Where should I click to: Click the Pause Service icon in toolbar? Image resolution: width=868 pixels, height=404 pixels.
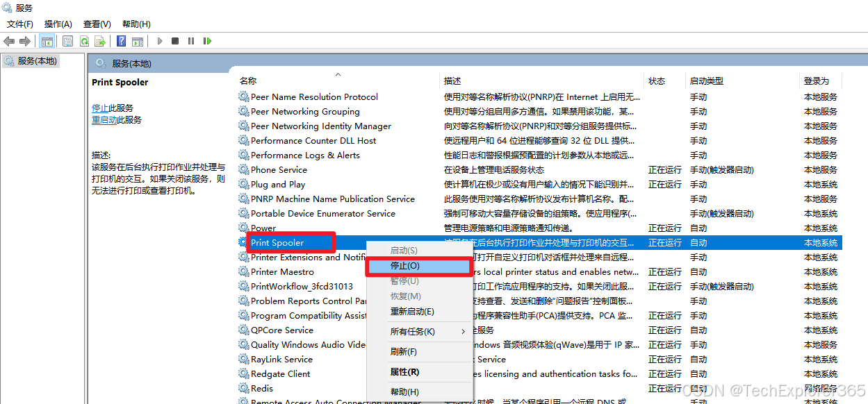(191, 41)
